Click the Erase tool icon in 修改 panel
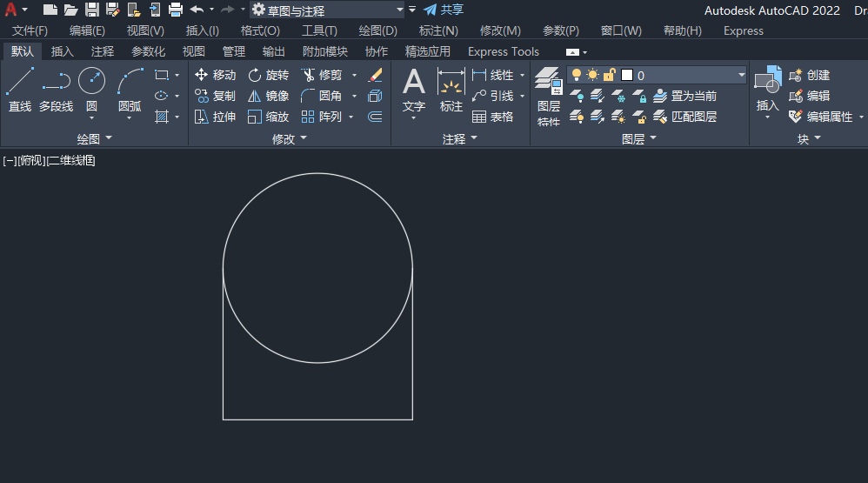The height and width of the screenshot is (483, 868). (x=375, y=75)
